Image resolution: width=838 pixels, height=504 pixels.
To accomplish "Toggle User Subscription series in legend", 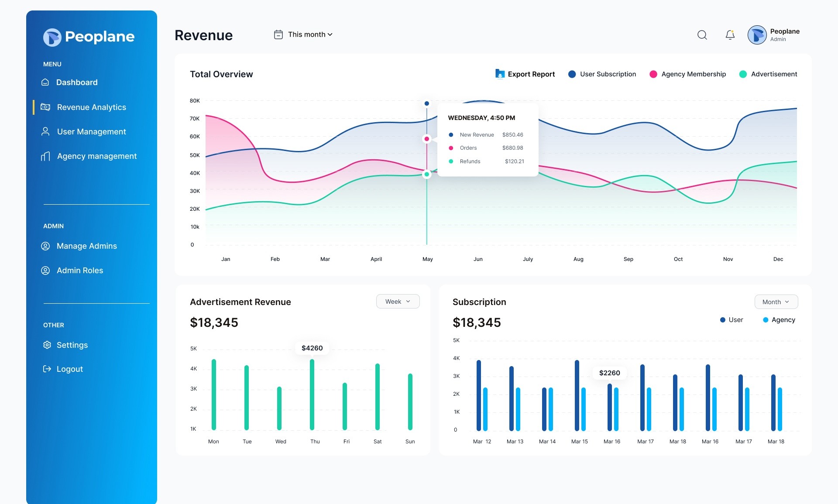I will (602, 74).
